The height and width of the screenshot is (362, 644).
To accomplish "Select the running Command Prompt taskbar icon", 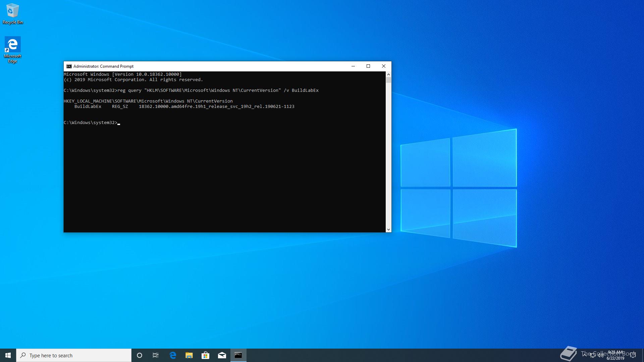I will coord(238,355).
